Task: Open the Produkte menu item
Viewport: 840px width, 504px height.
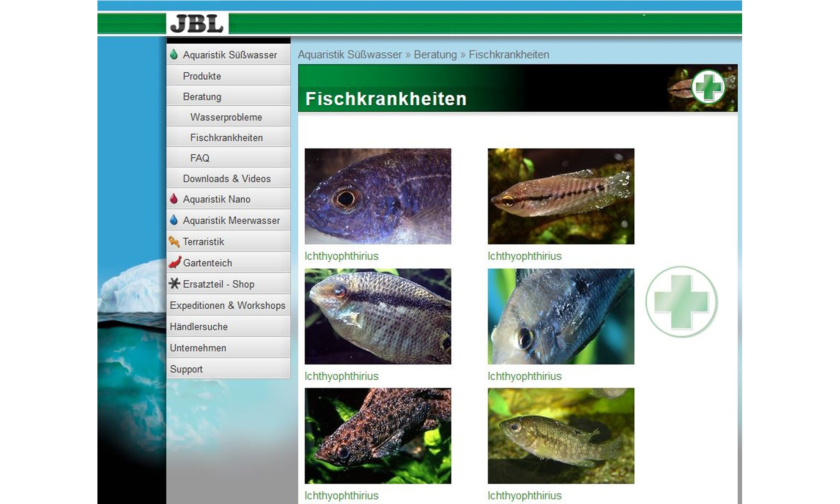Action: pyautogui.click(x=202, y=76)
